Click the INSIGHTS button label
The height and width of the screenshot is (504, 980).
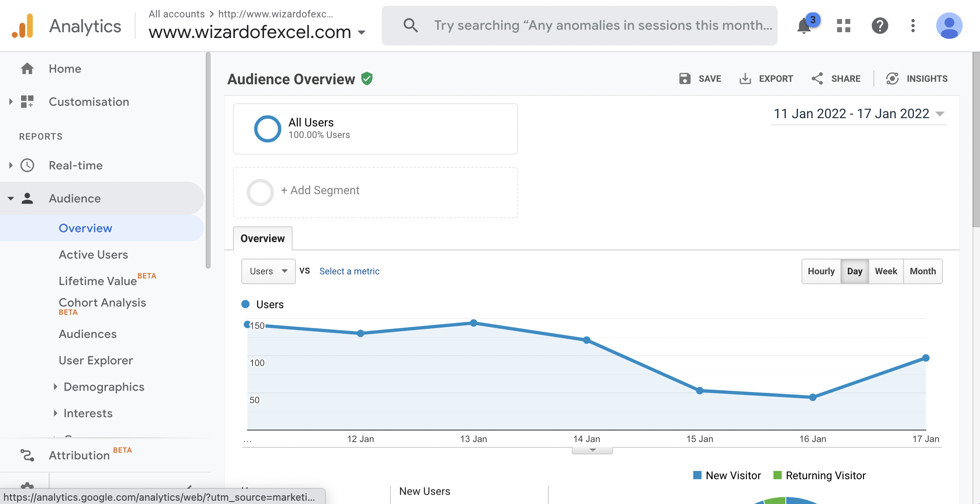click(927, 78)
